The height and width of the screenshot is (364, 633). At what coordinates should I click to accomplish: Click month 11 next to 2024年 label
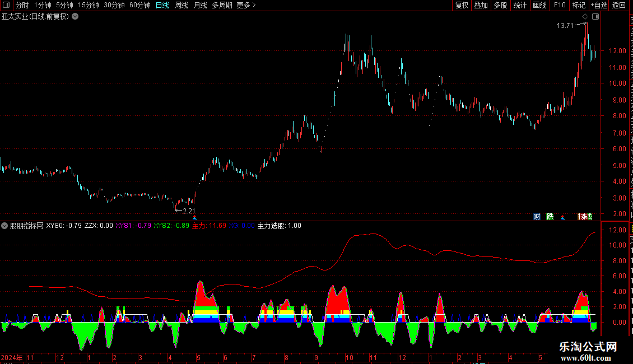[x=30, y=358]
